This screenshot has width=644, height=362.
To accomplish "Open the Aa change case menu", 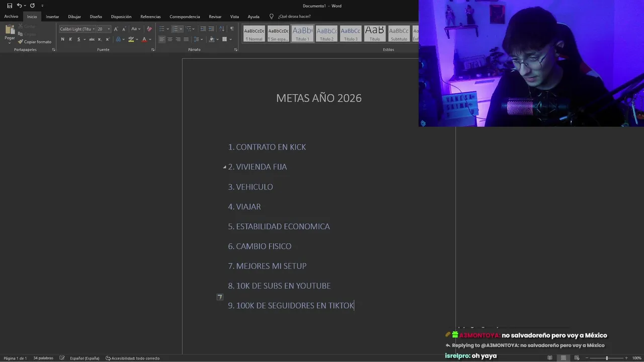I will coord(136,29).
